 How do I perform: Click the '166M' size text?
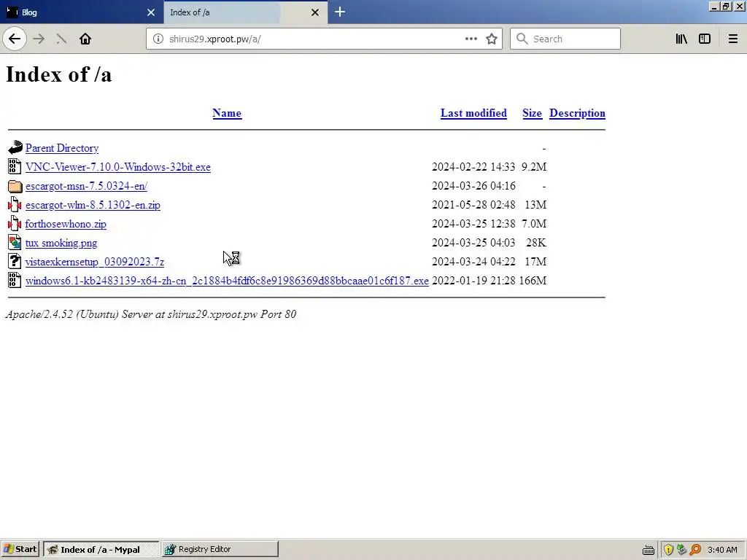click(x=533, y=281)
